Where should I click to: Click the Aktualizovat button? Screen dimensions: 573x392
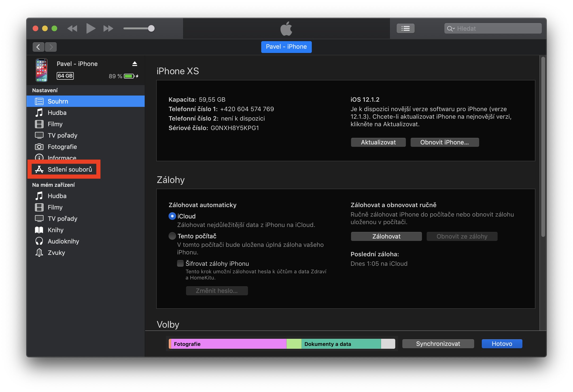coord(378,142)
